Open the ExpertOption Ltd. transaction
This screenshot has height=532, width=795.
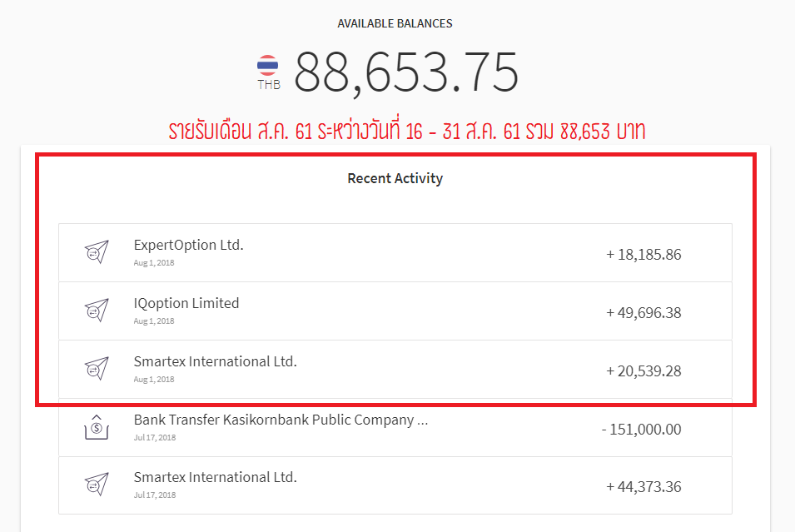[x=395, y=252]
